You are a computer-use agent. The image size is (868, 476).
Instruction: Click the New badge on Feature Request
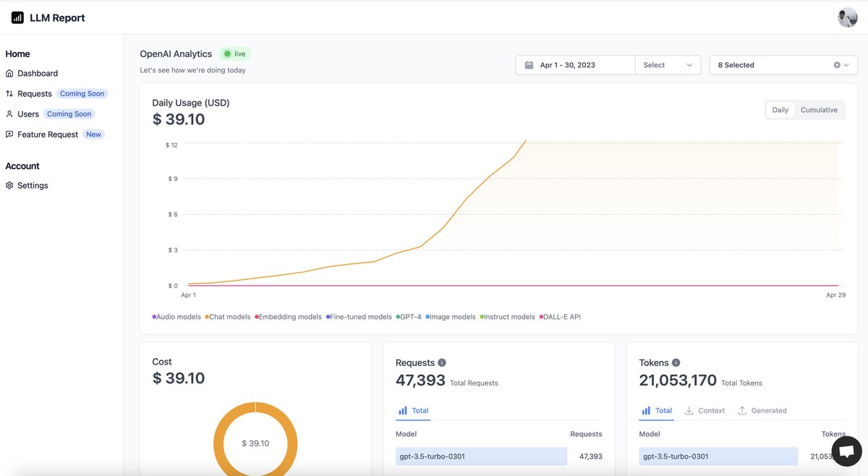click(x=94, y=134)
